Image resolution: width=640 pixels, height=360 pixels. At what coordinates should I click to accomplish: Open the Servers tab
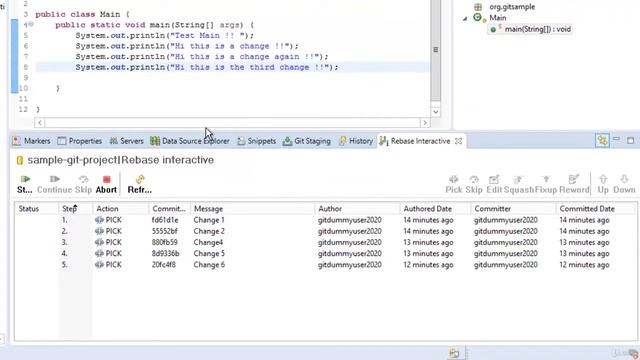coord(126,141)
